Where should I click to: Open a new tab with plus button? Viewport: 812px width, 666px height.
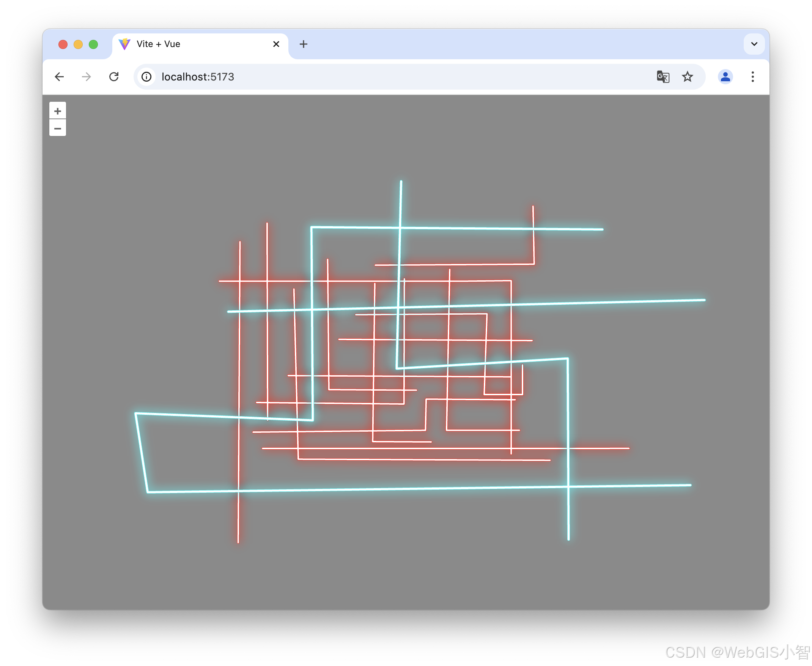303,44
